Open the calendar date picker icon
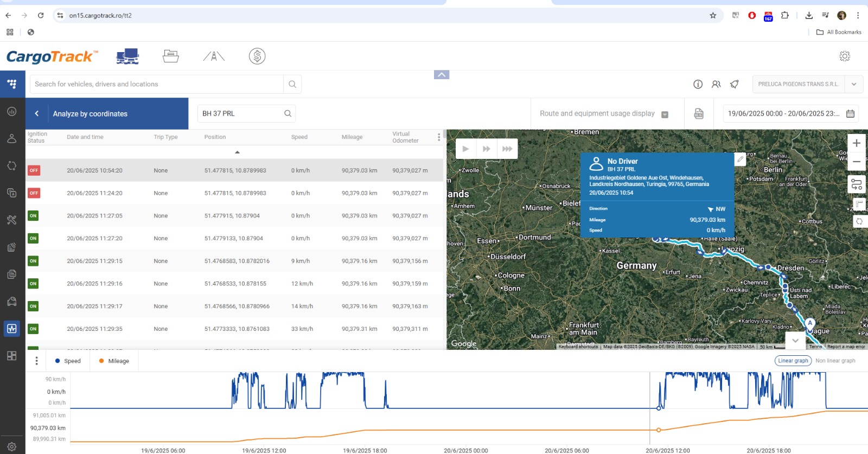868x454 pixels. [850, 113]
